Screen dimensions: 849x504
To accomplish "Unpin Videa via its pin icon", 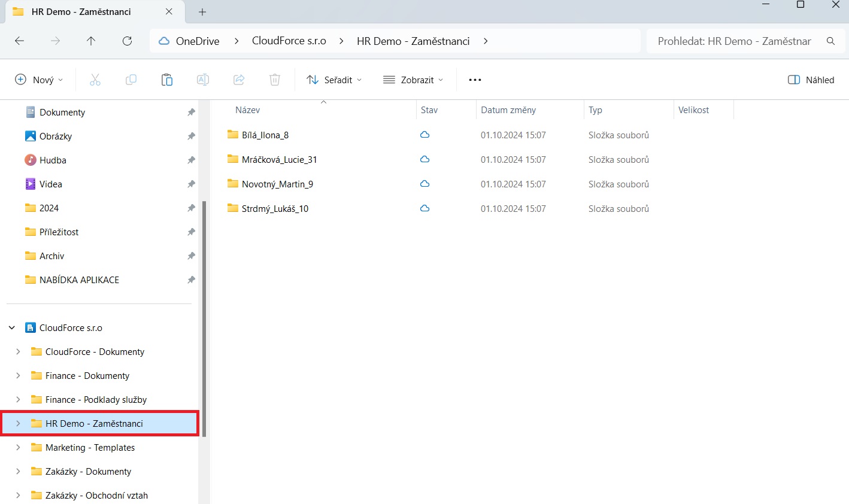I will point(191,184).
